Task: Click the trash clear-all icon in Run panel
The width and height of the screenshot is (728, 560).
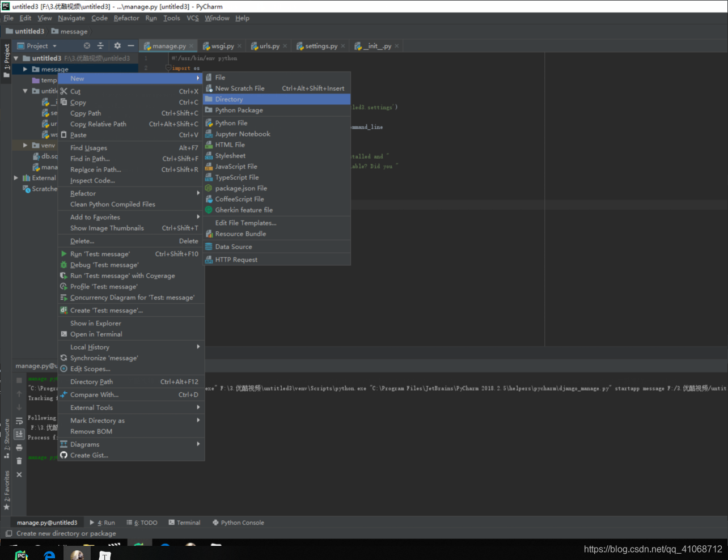Action: [19, 461]
